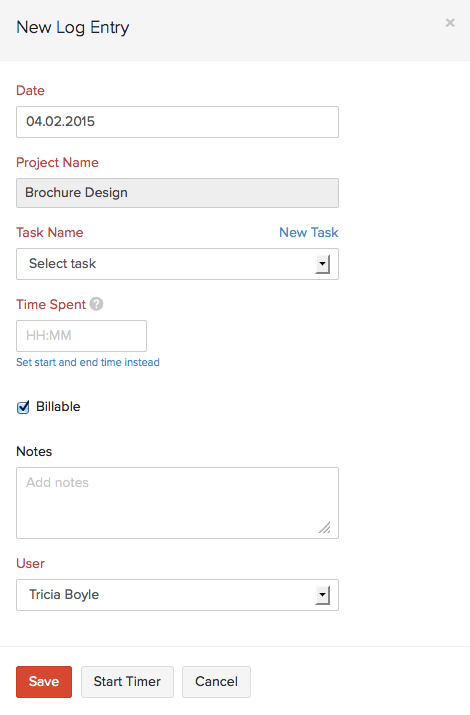Viewport: 470px width, 715px height.
Task: Click Set start and end time instead
Action: click(x=88, y=362)
